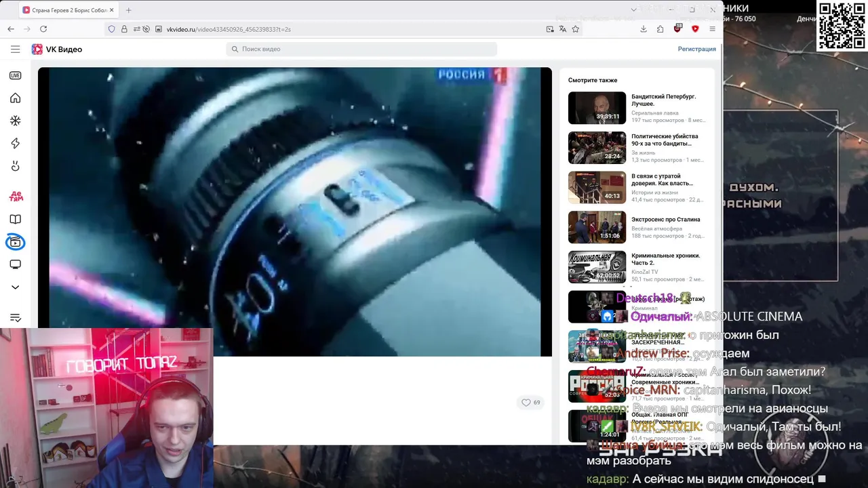Open the Общак. Главная ОПГ video thumbnail
This screenshot has height=488, width=868.
pyautogui.click(x=597, y=426)
